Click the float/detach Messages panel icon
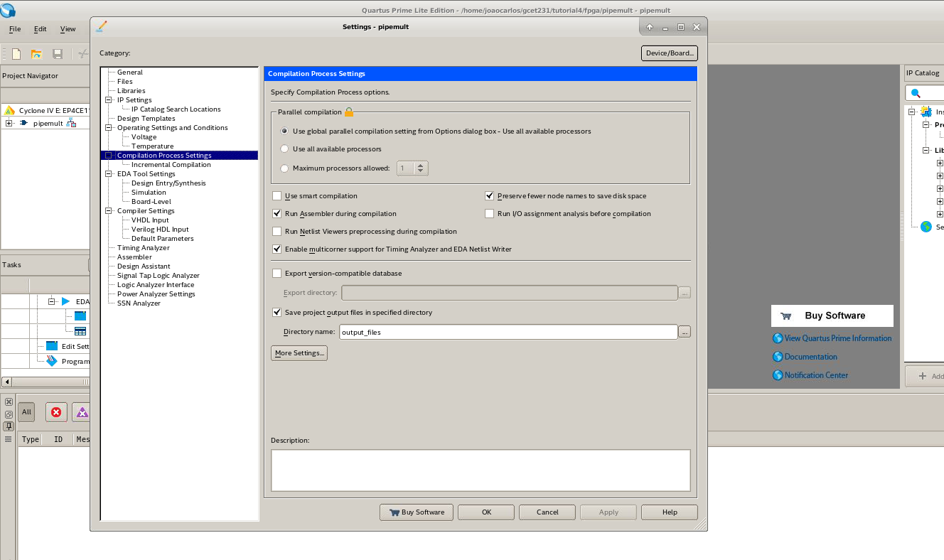The height and width of the screenshot is (560, 944). pos(9,414)
